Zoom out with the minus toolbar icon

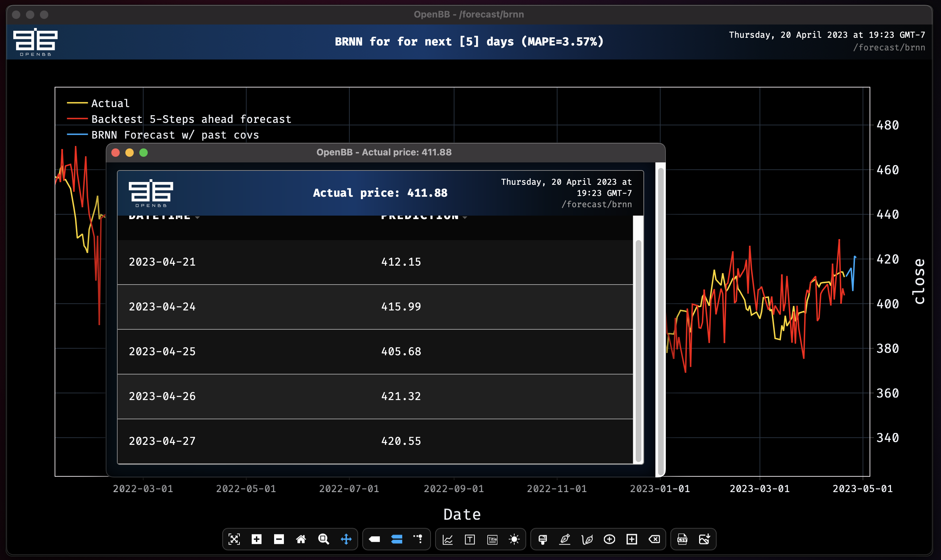point(279,539)
